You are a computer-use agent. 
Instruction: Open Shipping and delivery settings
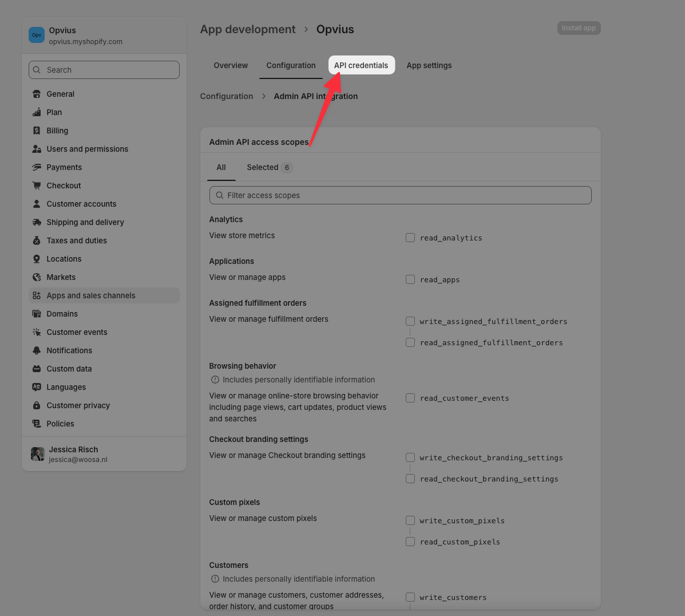click(x=104, y=223)
